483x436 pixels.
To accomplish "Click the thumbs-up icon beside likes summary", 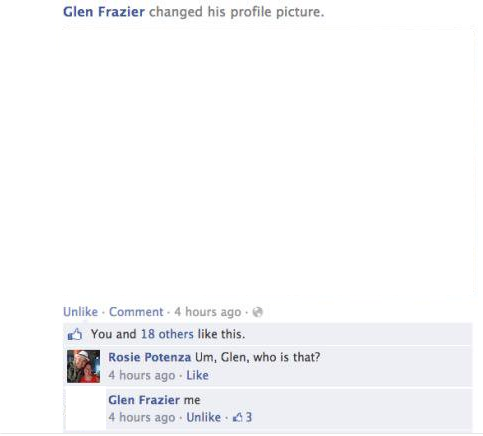I will coord(75,334).
